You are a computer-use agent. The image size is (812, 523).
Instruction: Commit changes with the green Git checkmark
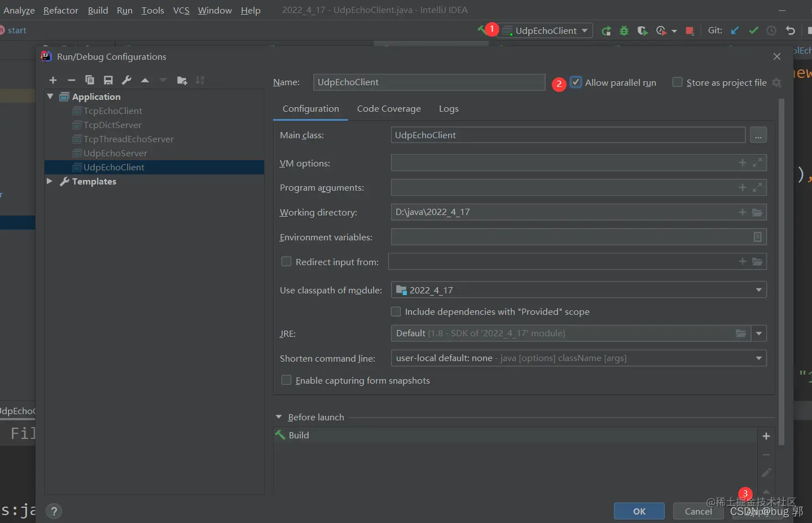click(753, 30)
